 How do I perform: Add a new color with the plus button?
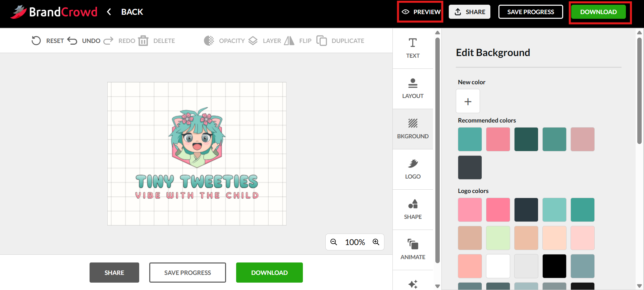tap(468, 101)
